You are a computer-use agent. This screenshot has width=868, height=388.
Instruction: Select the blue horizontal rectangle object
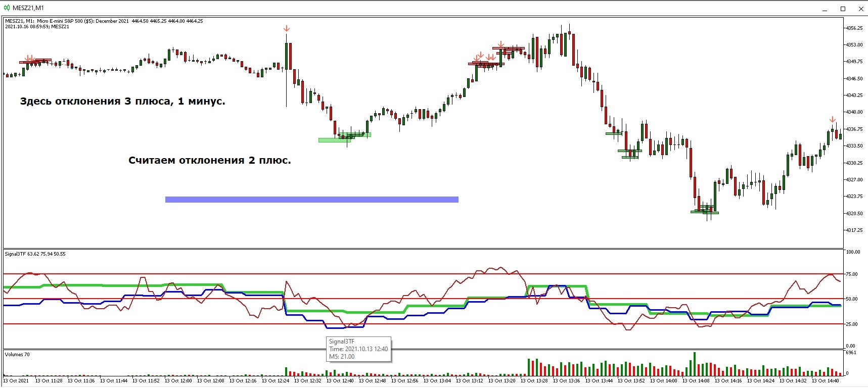[x=312, y=200]
